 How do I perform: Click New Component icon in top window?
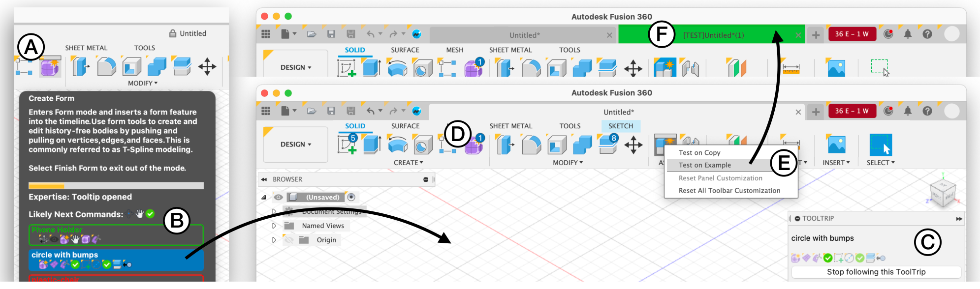[x=664, y=68]
